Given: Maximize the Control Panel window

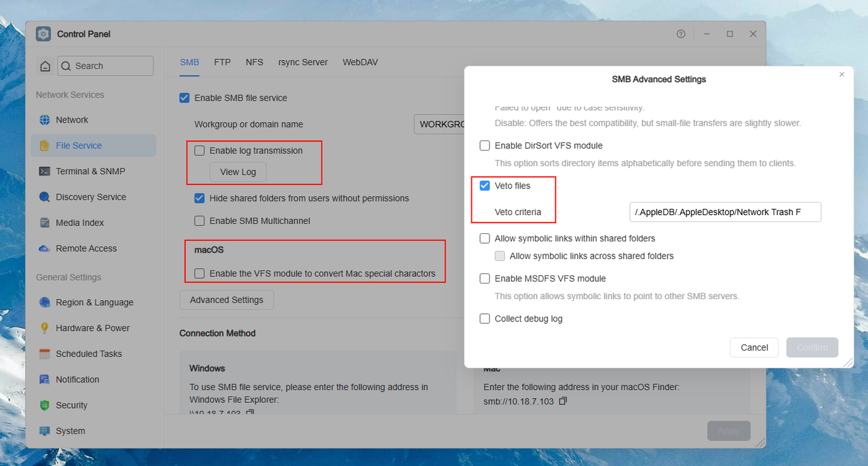Looking at the screenshot, I should tap(730, 34).
